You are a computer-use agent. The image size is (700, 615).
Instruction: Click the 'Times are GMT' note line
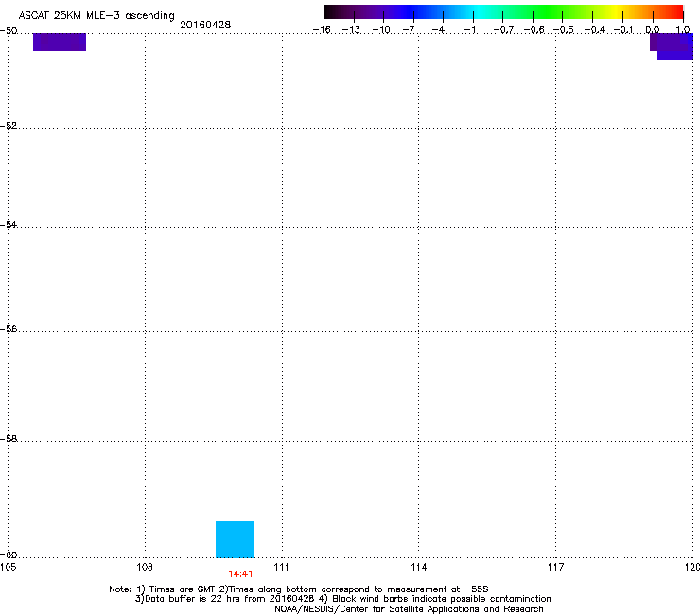(299, 589)
